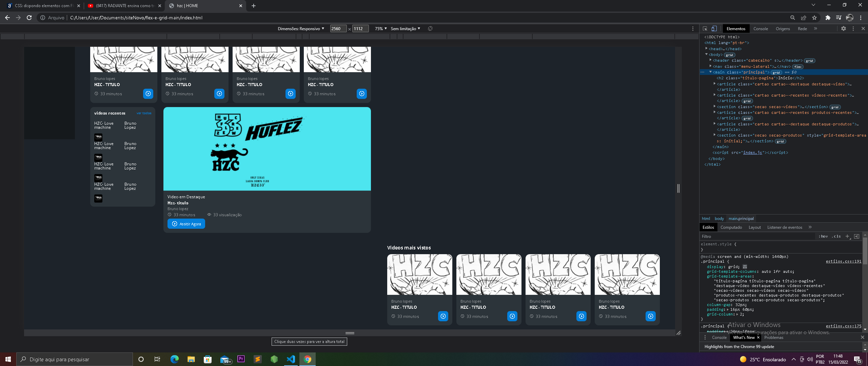The height and width of the screenshot is (366, 868).
Task: Open the grid editor icon beside display
Action: click(x=745, y=267)
